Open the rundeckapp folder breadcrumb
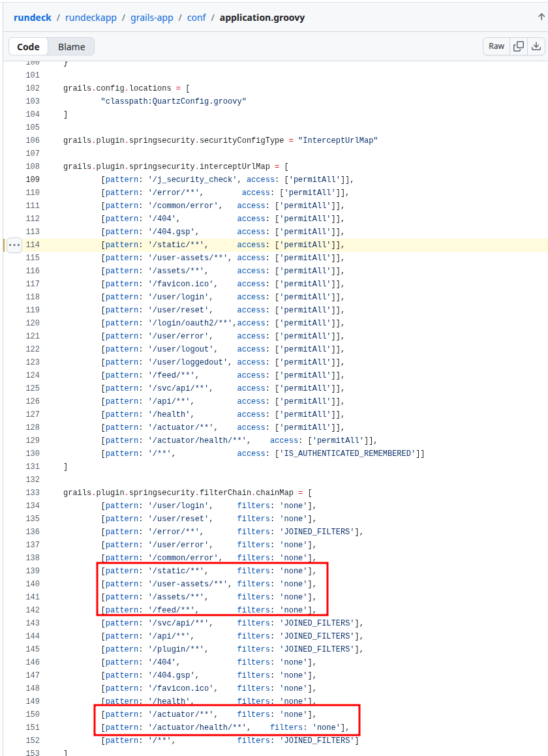The width and height of the screenshot is (548, 756). 91,18
